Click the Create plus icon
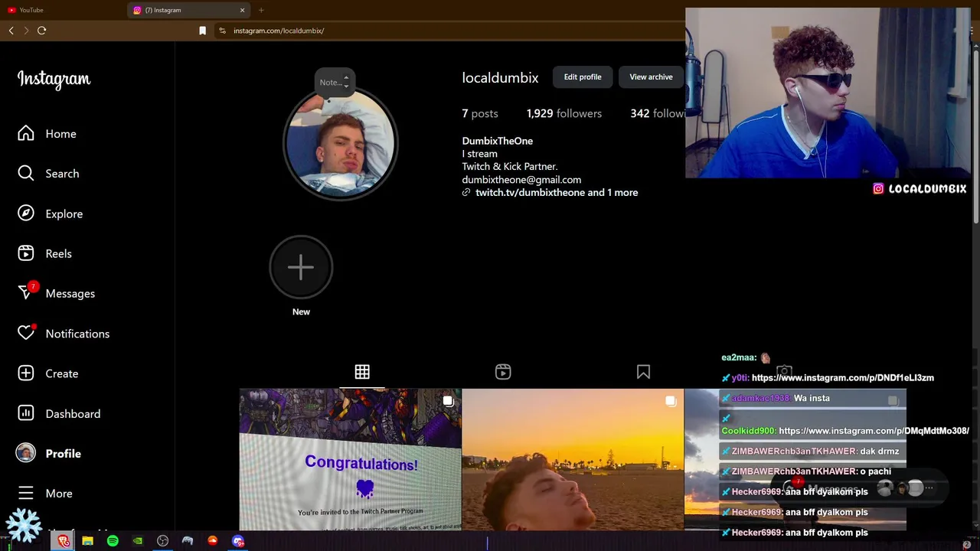Viewport: 980px width, 551px height. pyautogui.click(x=26, y=373)
